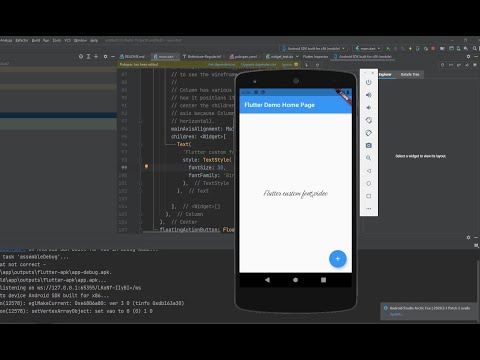Click the project panel settings gear icon
The width and height of the screenshot is (480, 360).
105,57
